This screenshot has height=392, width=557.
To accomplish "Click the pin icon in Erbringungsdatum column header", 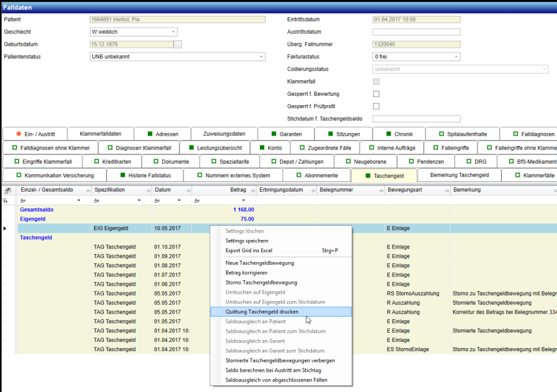I will 314,190.
